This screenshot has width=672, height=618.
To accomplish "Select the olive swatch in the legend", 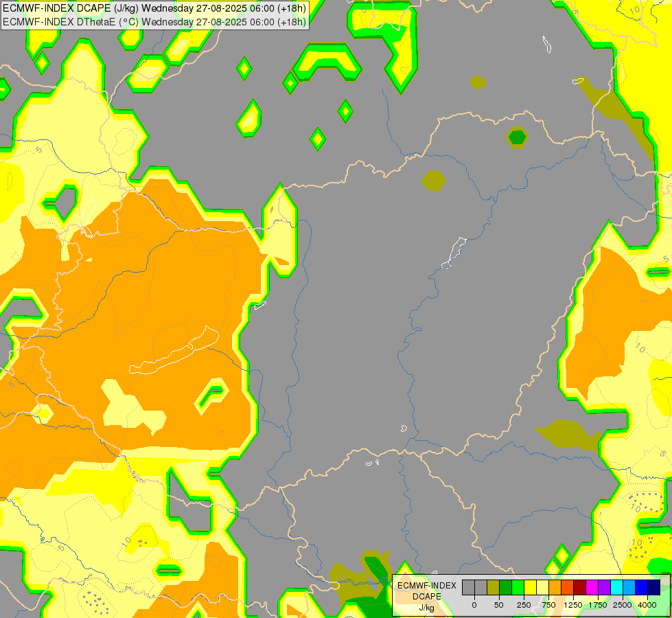I will click(493, 587).
